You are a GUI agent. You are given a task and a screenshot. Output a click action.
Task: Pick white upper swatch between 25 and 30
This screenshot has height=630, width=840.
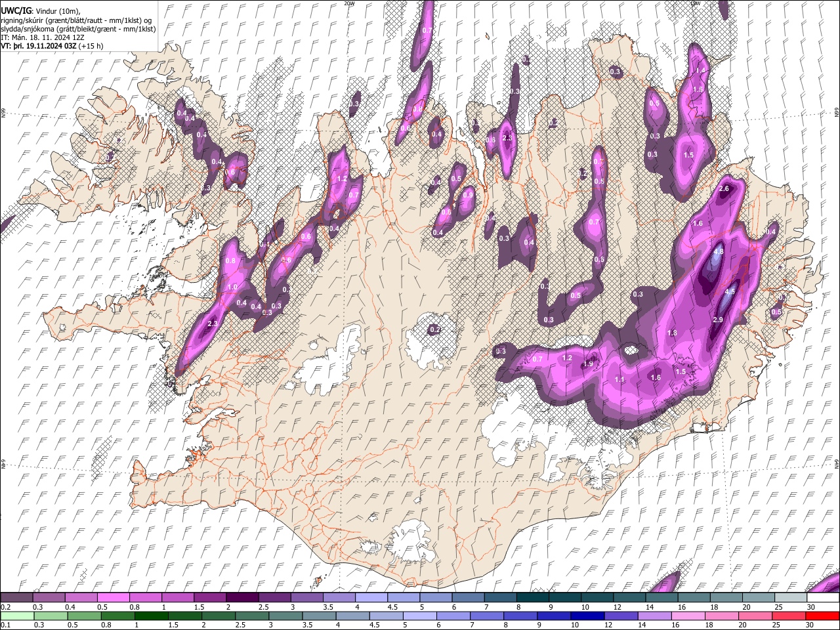tap(791, 598)
